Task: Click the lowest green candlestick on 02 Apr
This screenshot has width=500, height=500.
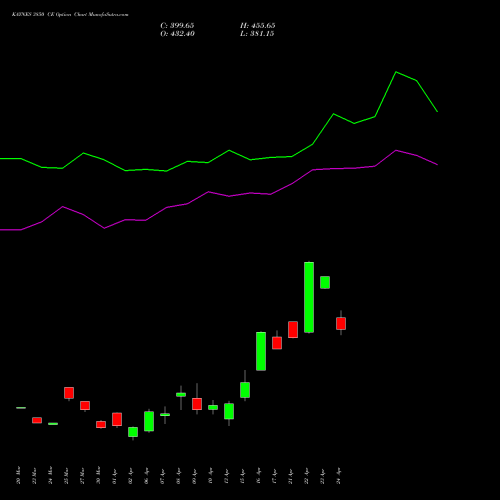Action: pyautogui.click(x=133, y=432)
